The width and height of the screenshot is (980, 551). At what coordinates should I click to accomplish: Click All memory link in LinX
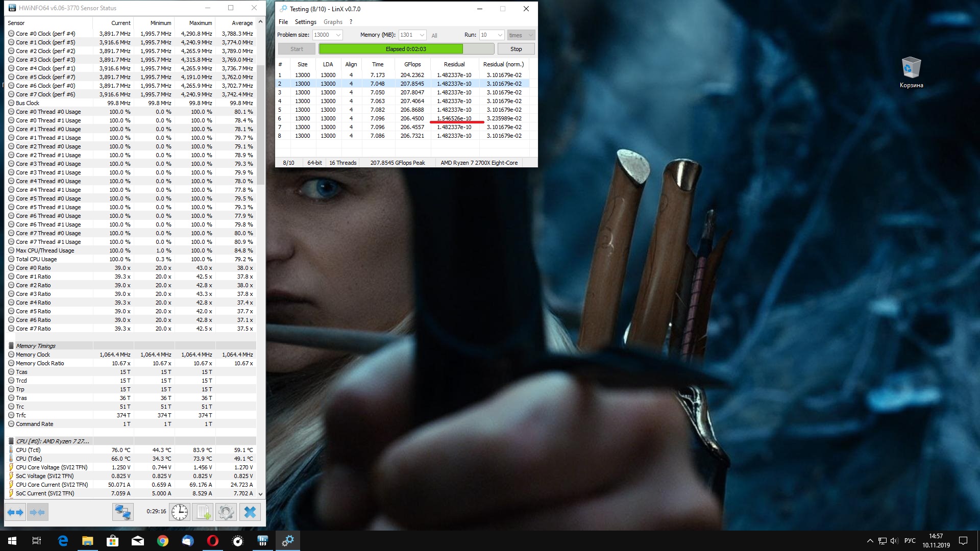434,36
